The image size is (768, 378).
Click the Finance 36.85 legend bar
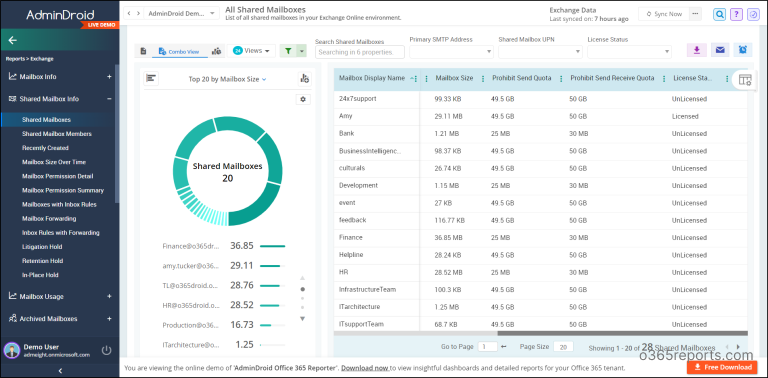(x=273, y=246)
